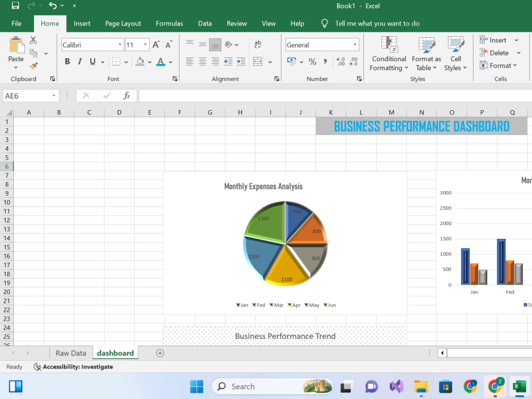The image size is (532, 399).
Task: Apply Center horizontal alignment
Action: (x=203, y=62)
